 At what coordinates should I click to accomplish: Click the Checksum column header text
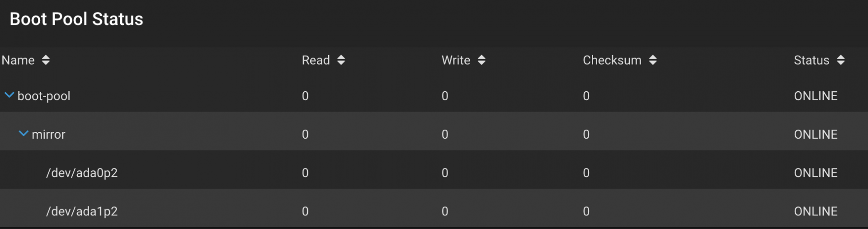(612, 60)
